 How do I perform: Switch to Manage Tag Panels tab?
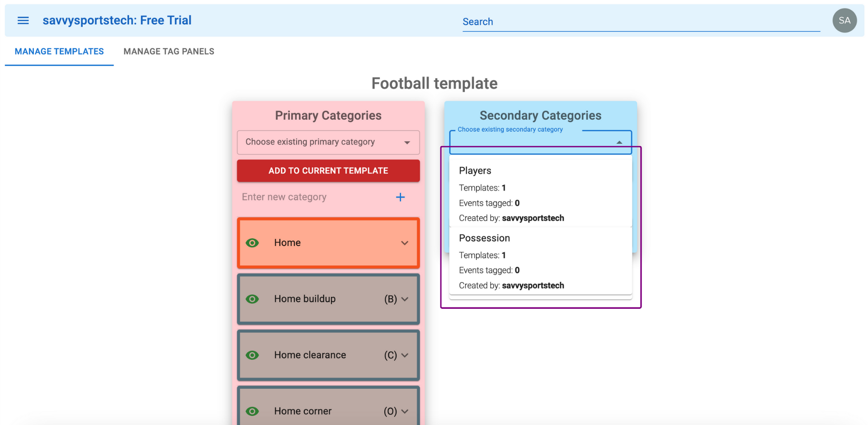(169, 52)
